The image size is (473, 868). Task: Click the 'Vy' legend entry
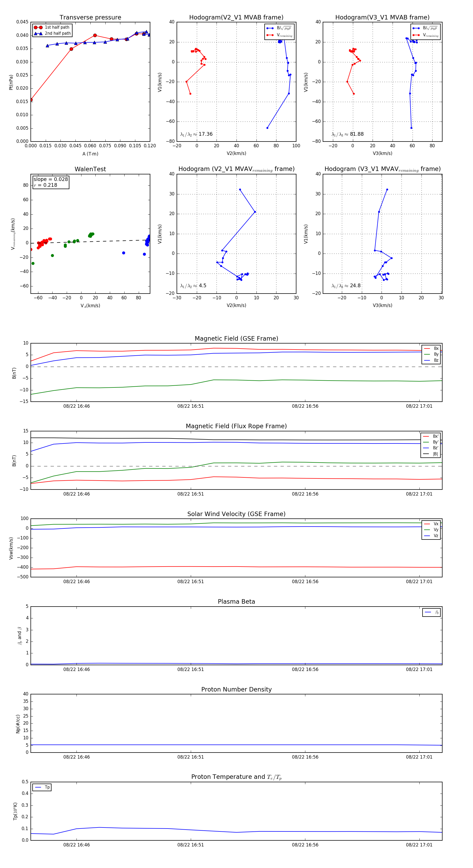pyautogui.click(x=431, y=530)
